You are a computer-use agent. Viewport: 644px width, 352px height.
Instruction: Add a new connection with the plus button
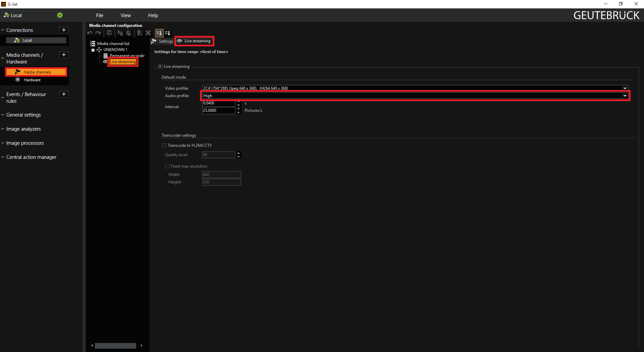pyautogui.click(x=64, y=30)
